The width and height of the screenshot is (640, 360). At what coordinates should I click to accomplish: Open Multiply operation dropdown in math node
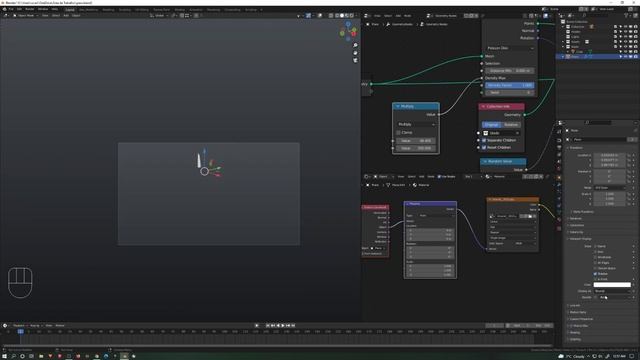416,124
